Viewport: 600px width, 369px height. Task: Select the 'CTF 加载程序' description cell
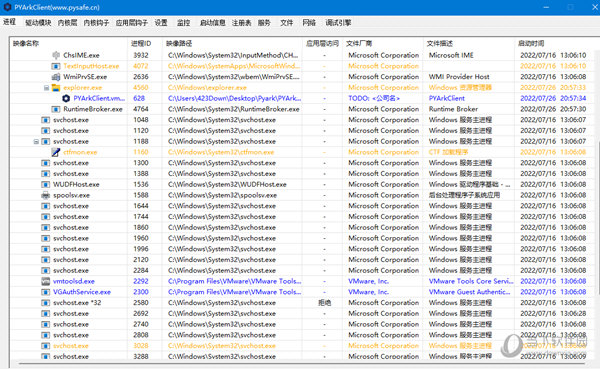pyautogui.click(x=448, y=152)
